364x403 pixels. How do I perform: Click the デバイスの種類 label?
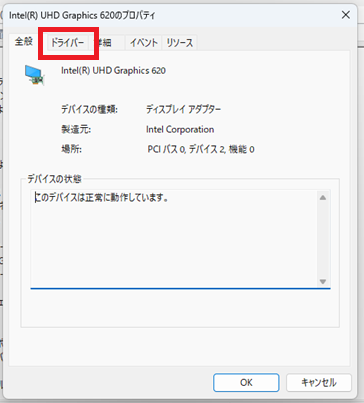89,109
